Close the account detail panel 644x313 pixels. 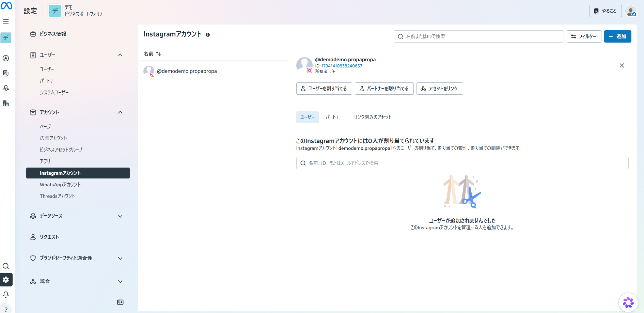[622, 65]
